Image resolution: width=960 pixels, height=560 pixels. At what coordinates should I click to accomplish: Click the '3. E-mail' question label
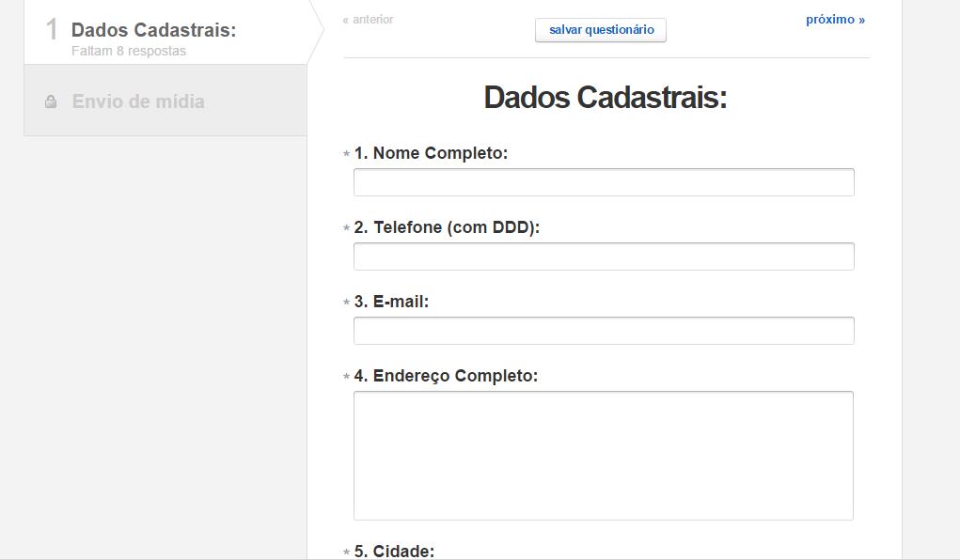click(391, 302)
